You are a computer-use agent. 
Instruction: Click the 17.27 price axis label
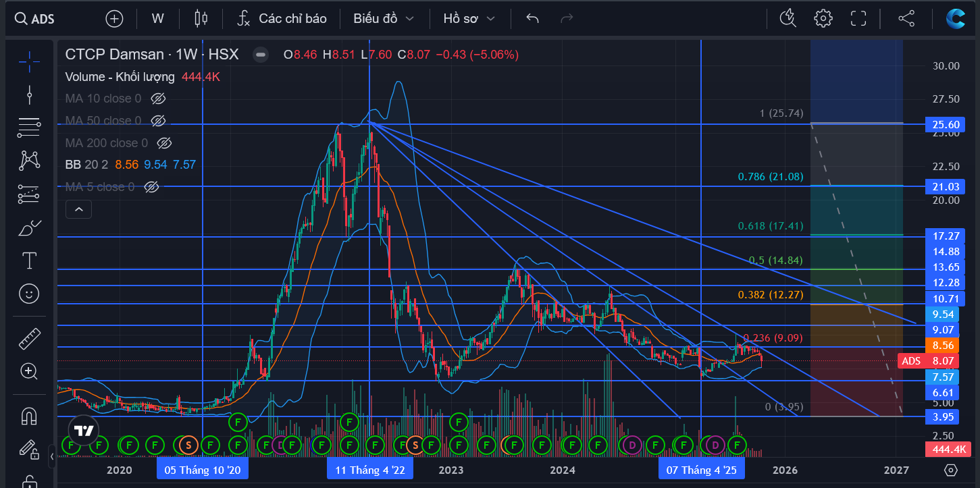pyautogui.click(x=946, y=236)
